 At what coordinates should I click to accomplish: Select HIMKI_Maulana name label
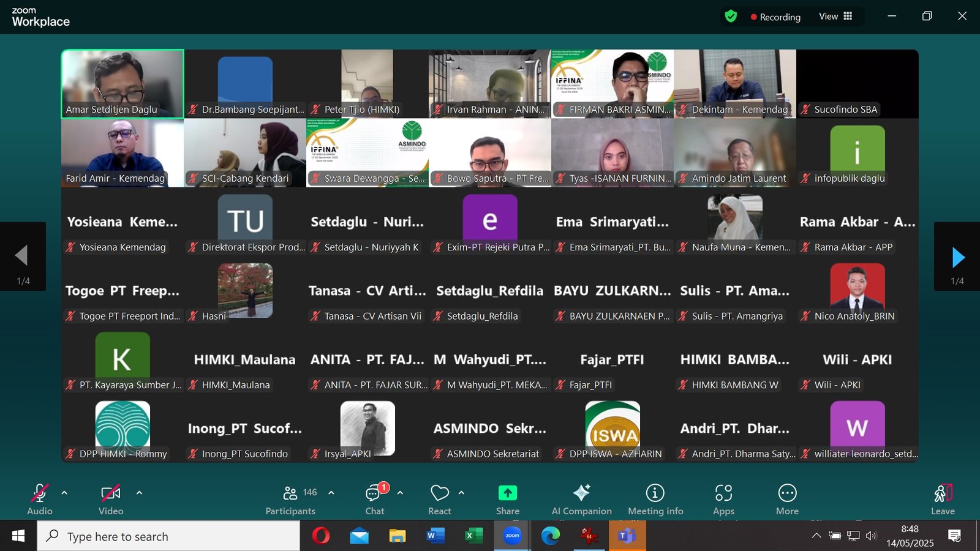pos(236,385)
